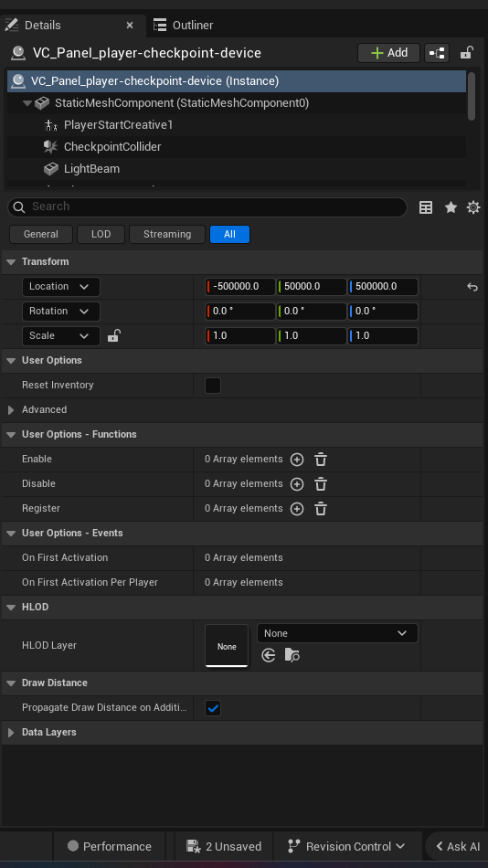The width and height of the screenshot is (488, 868).
Task: Add an element to the Register array
Action: [x=297, y=509]
